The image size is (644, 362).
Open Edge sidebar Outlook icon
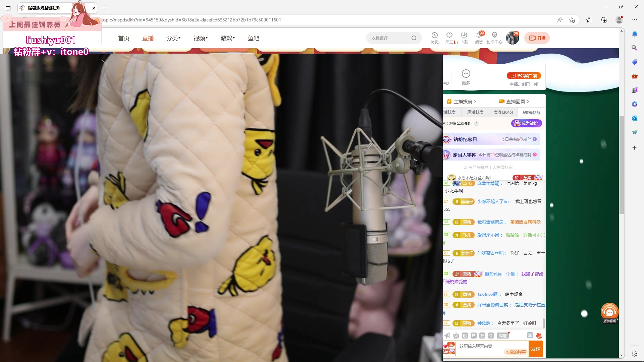(634, 118)
